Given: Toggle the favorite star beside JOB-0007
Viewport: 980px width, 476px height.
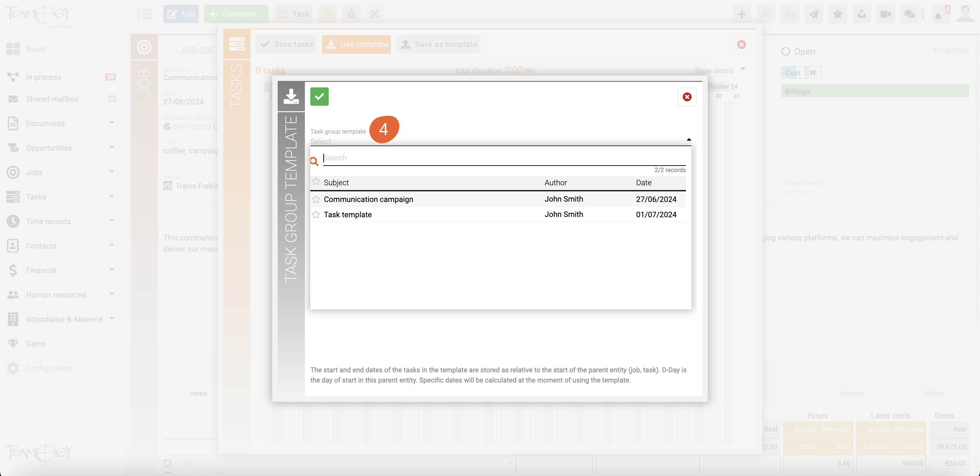Looking at the screenshot, I should tap(168, 50).
